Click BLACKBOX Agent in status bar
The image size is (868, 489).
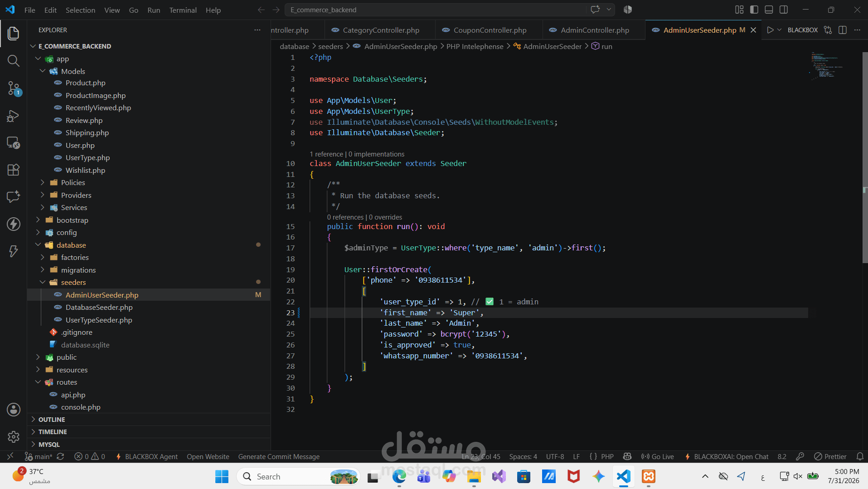[147, 456]
